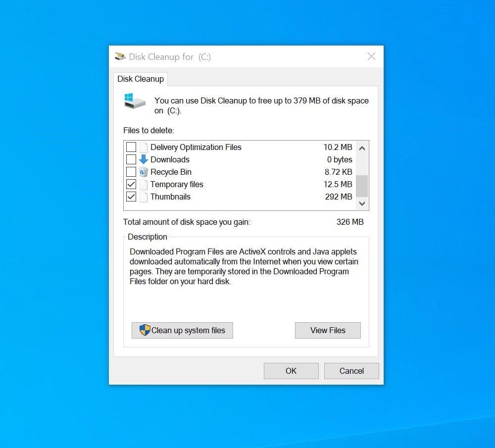Click the Delivery Optimization Files page icon

(x=144, y=147)
